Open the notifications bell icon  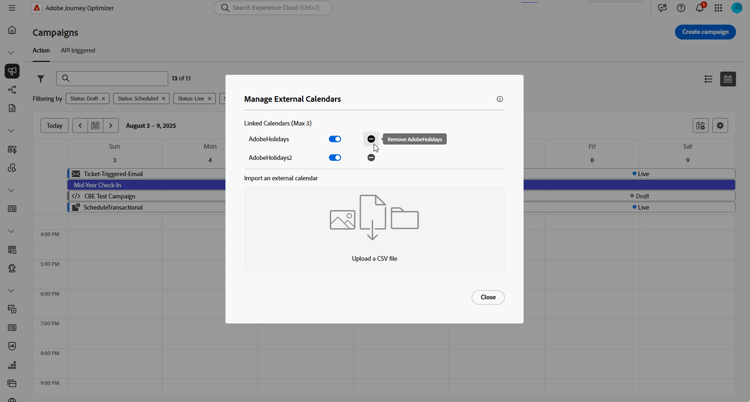(699, 8)
